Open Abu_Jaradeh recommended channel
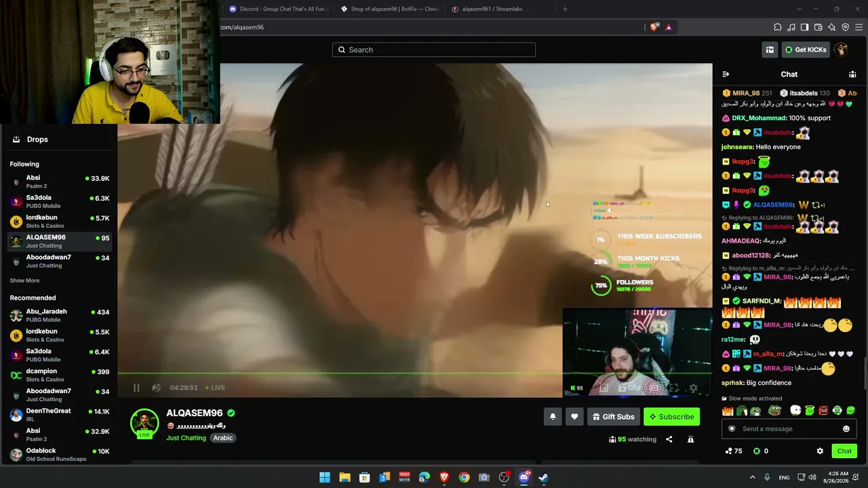Screen dimensions: 868x488 coord(58,315)
